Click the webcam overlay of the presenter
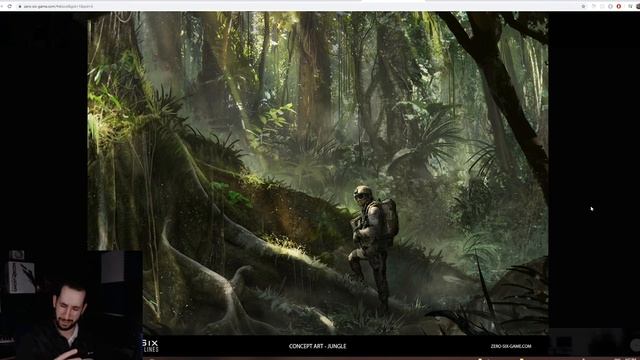 pyautogui.click(x=71, y=305)
